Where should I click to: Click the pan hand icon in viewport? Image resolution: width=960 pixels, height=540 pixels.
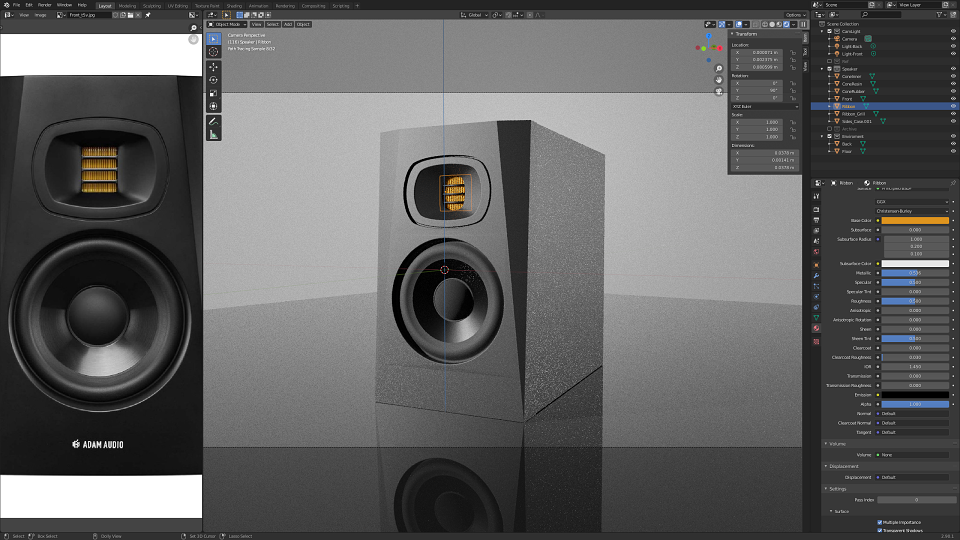[x=719, y=80]
